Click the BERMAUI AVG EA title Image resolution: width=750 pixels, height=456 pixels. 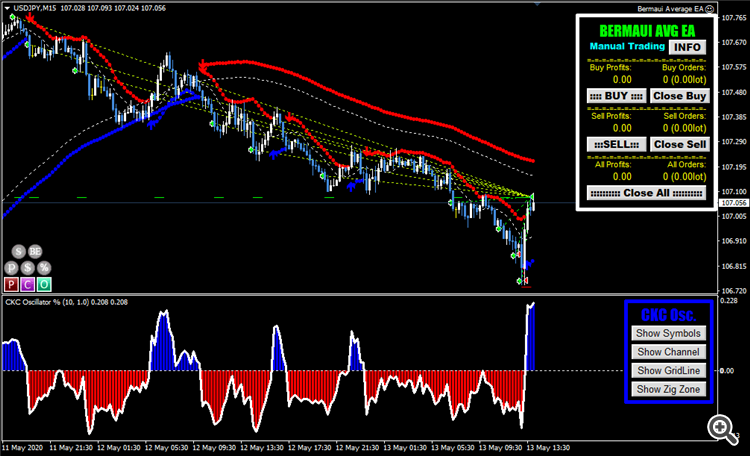click(x=647, y=31)
